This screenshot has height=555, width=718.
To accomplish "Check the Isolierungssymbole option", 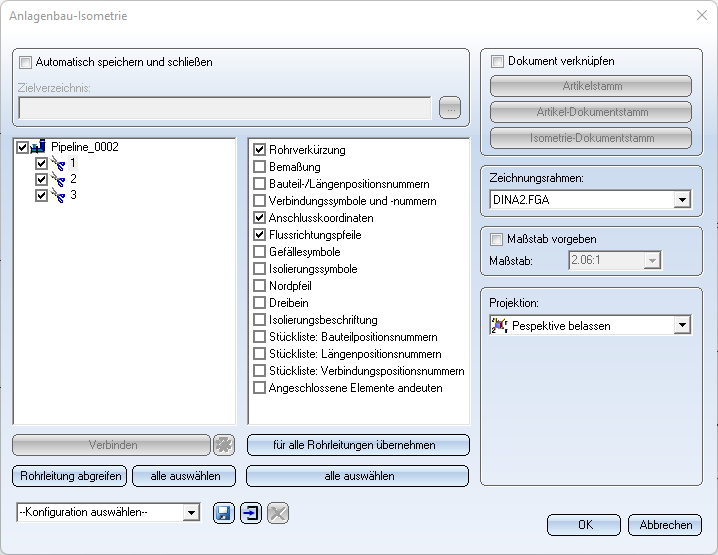I will pyautogui.click(x=260, y=269).
